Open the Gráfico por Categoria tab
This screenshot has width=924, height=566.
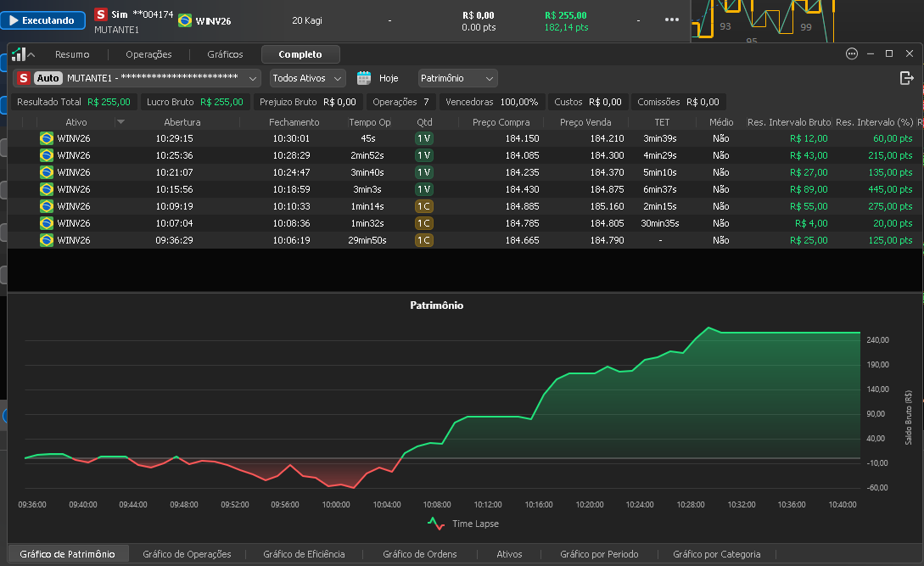[x=717, y=554]
